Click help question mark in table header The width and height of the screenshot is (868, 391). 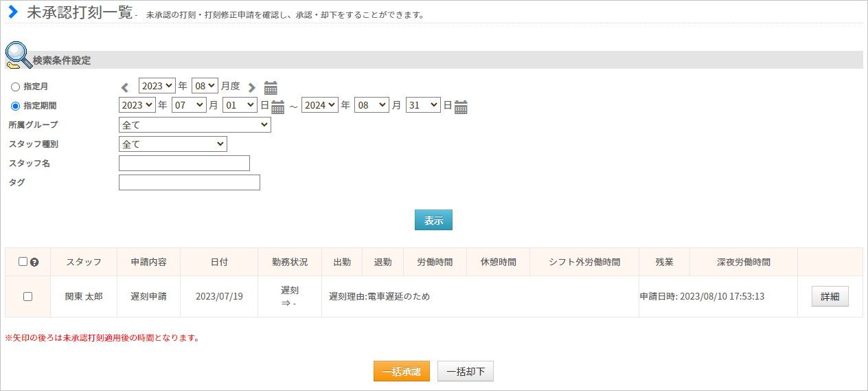tap(34, 262)
